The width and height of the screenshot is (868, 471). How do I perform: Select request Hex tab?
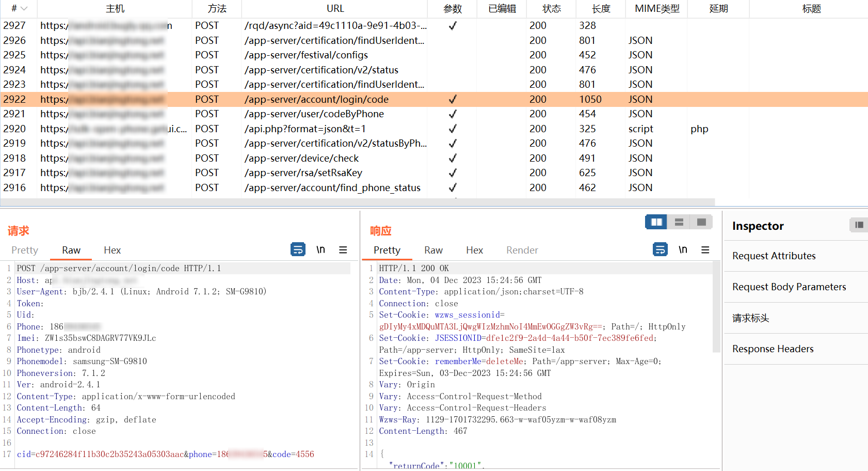112,250
